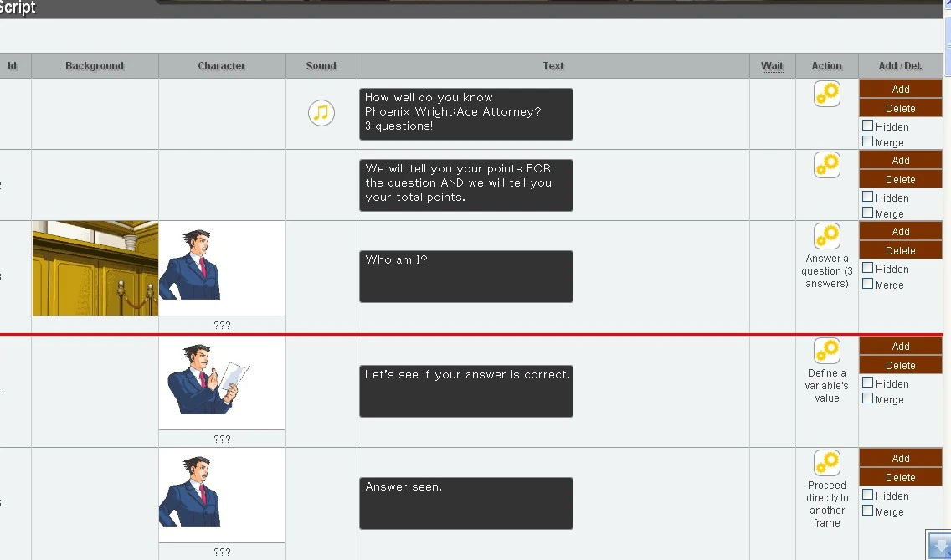Toggle Hidden on the 'Answer seen.' row
Viewport: 951px width, 560px height.
click(x=868, y=495)
